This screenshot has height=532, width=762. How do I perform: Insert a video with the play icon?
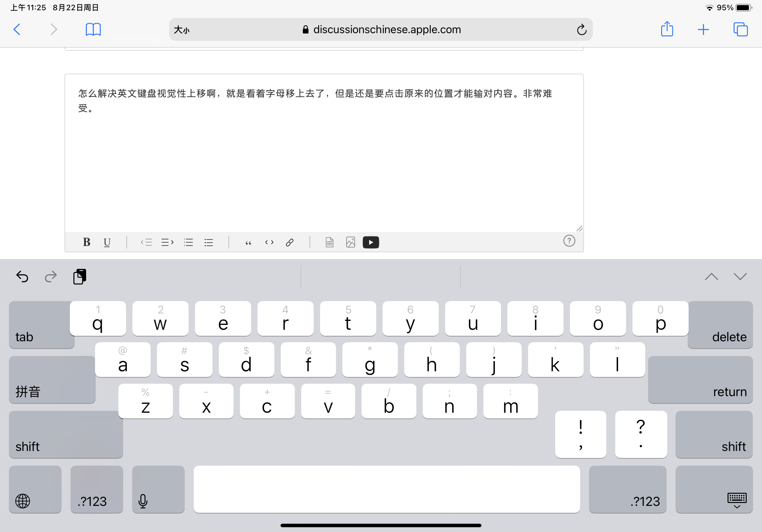pos(371,242)
